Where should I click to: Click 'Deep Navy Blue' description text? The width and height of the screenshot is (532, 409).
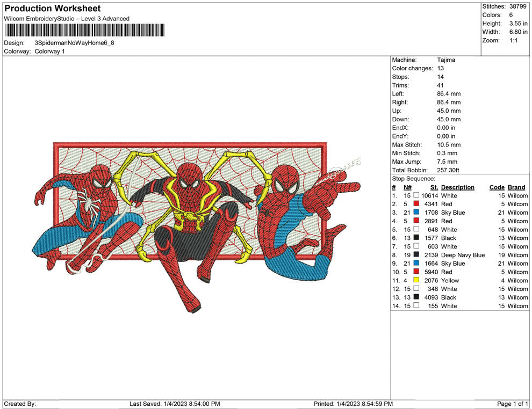463,255
